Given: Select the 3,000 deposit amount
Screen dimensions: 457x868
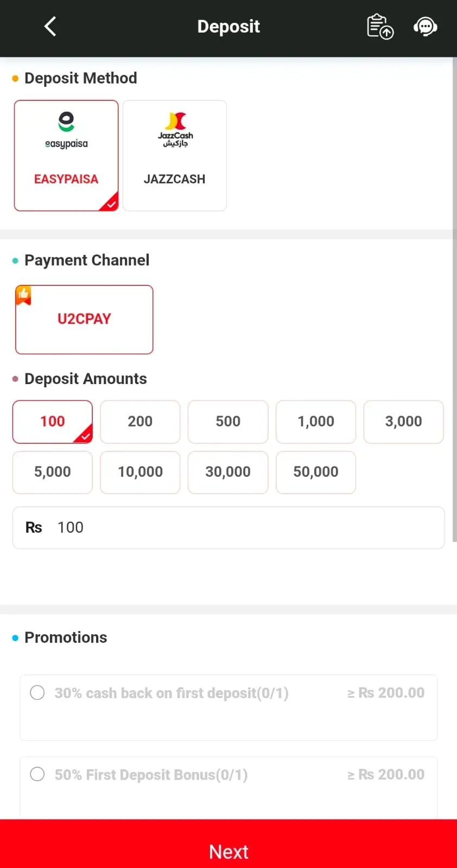Looking at the screenshot, I should coord(403,422).
